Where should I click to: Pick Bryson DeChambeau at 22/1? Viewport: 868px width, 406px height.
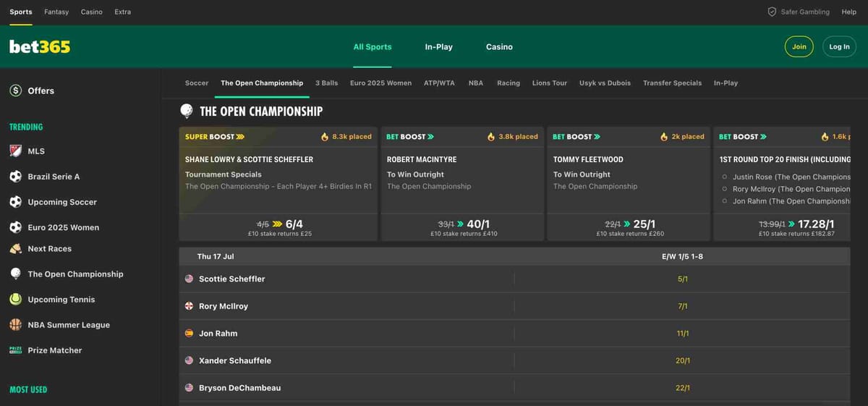tap(683, 388)
